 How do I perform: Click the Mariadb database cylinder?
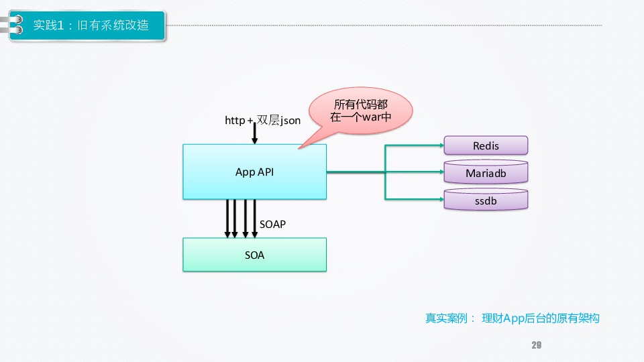[486, 172]
